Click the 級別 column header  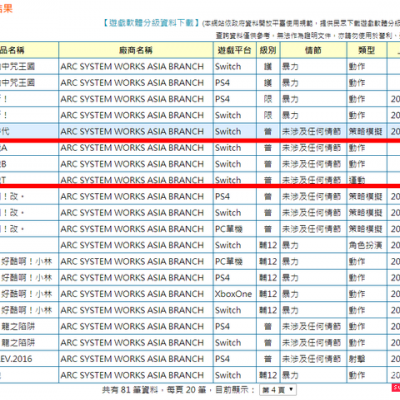click(268, 50)
